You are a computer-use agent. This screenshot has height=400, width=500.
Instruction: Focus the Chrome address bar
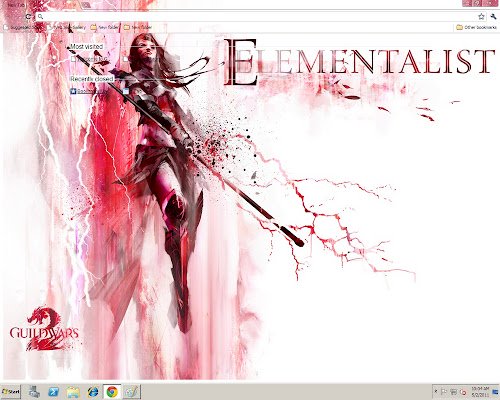tap(260, 16)
